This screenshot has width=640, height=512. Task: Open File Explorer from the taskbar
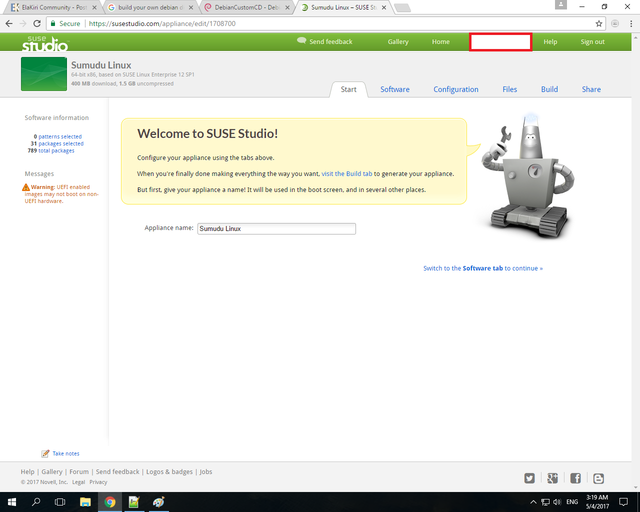click(85, 502)
